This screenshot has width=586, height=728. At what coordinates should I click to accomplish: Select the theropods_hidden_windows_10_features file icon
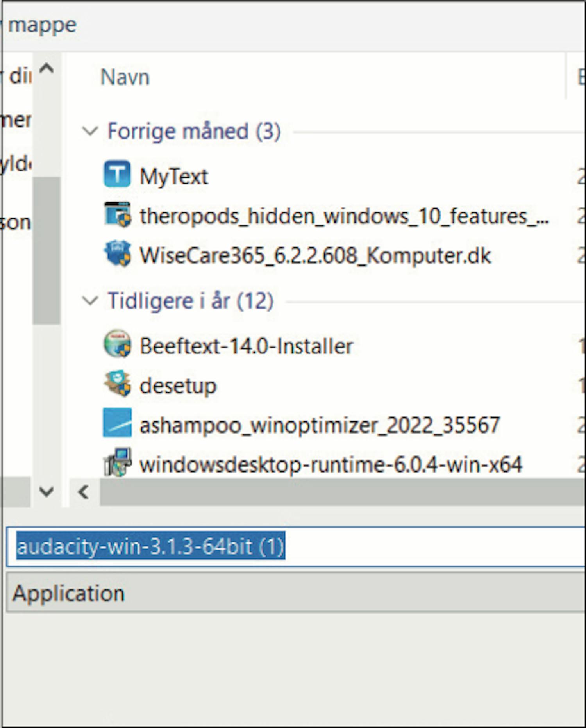coord(117,215)
